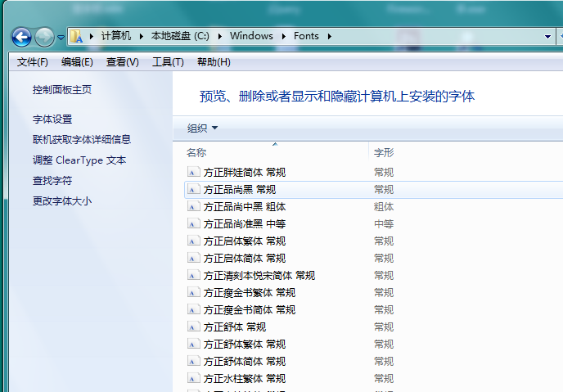This screenshot has height=392, width=563.
Task: Click 中等 style cell of 方正品尚准黑
Action: click(384, 224)
